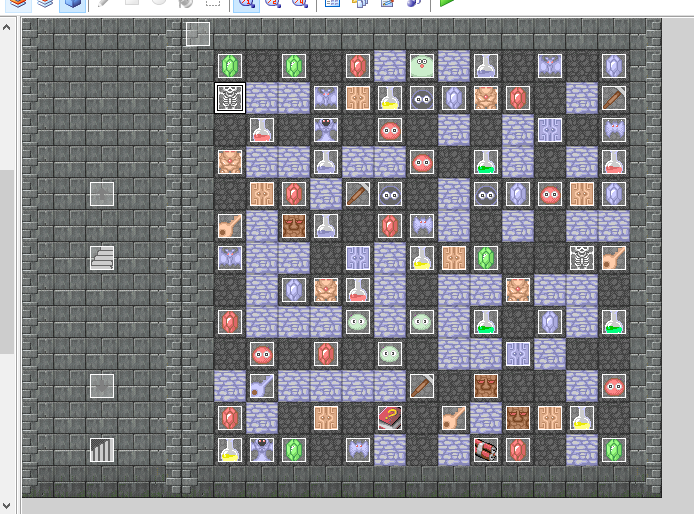Toggle the second zoom magnifier button

coord(273,4)
